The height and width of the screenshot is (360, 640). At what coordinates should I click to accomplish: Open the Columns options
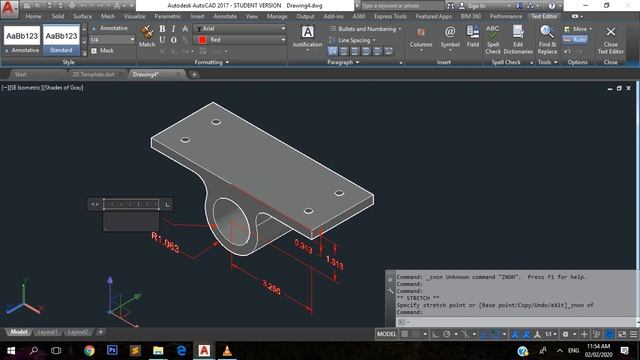(x=421, y=38)
